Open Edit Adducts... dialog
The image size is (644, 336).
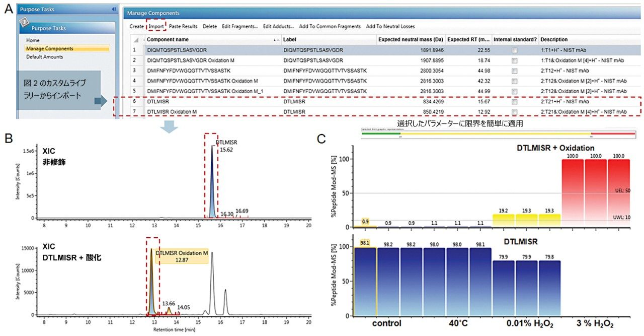[x=279, y=26]
